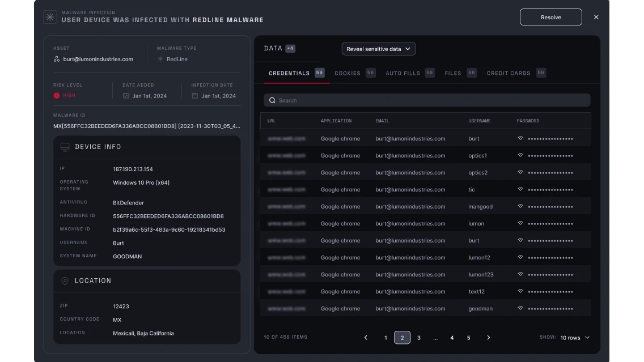Expand the Show 10 rows dropdown
This screenshot has height=362, width=644.
pyautogui.click(x=575, y=338)
